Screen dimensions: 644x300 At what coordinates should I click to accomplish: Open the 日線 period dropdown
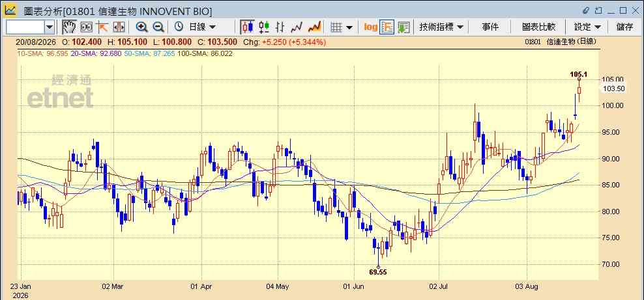pyautogui.click(x=201, y=27)
